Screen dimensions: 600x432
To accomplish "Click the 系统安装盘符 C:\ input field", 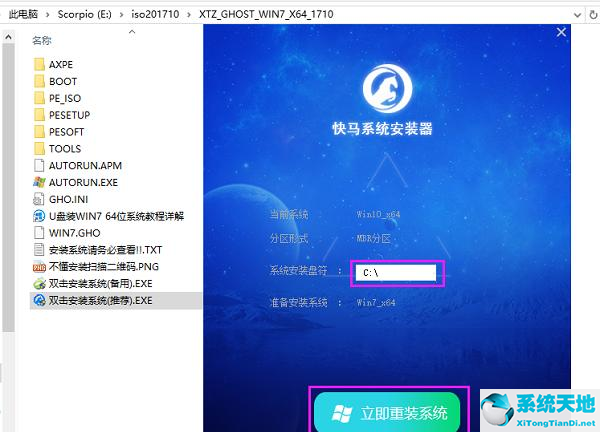I will tap(396, 273).
